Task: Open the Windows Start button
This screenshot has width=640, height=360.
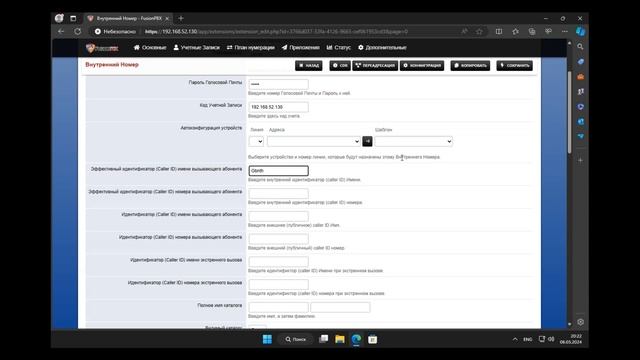Action: (267, 339)
